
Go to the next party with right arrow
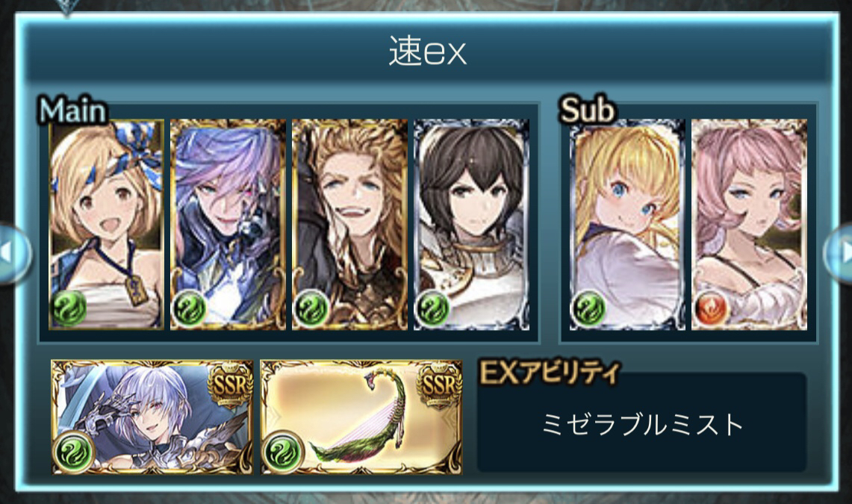pyautogui.click(x=839, y=254)
